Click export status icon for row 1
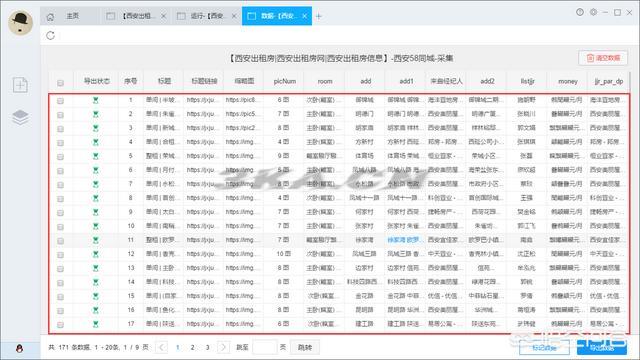 96,100
